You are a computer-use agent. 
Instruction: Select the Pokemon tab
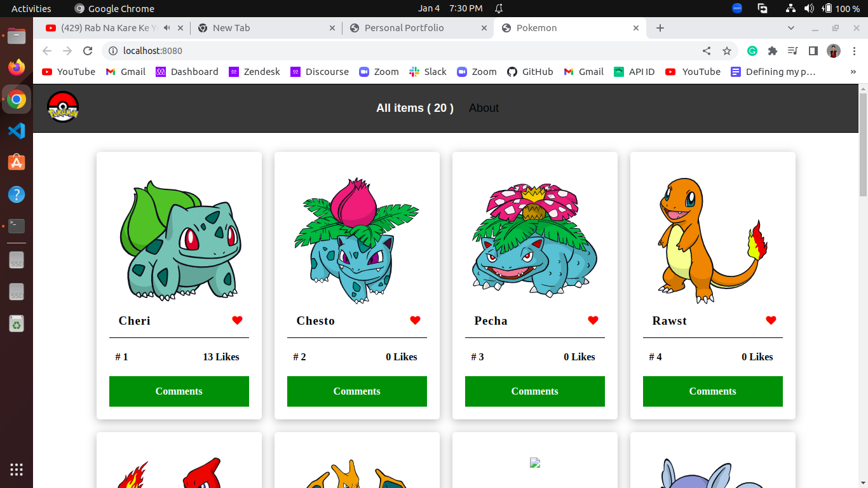click(570, 28)
